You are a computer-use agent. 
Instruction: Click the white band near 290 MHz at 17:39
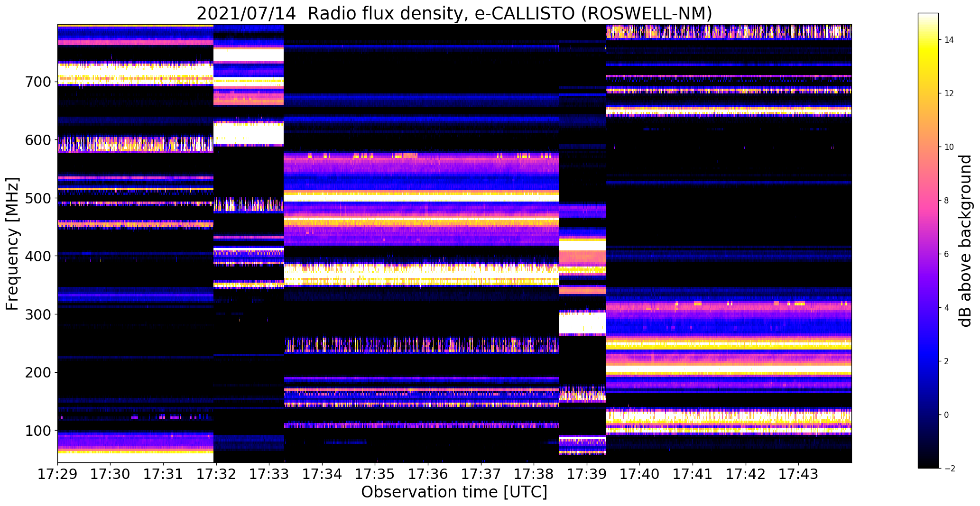click(582, 323)
